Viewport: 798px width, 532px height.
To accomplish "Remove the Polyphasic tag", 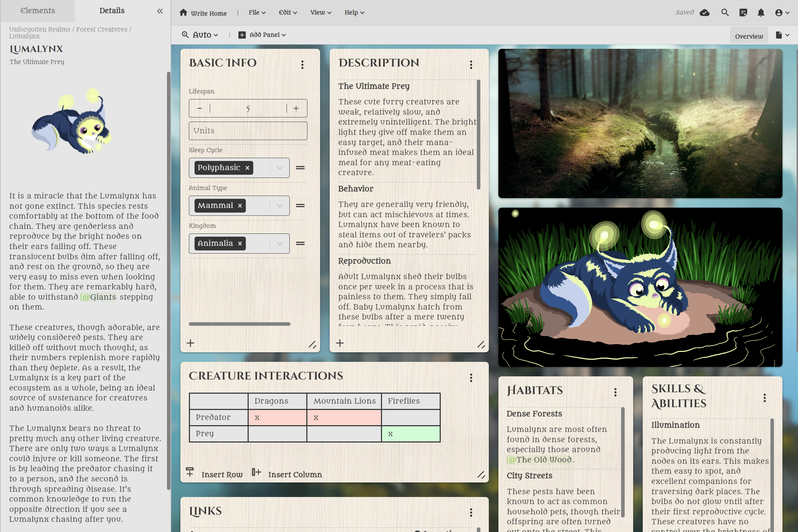I will click(x=247, y=168).
